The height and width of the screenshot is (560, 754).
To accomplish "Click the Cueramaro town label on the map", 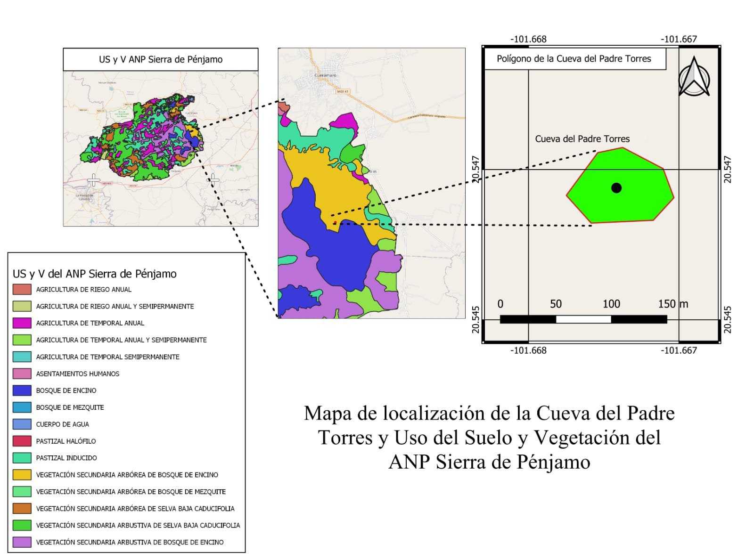I will 325,75.
